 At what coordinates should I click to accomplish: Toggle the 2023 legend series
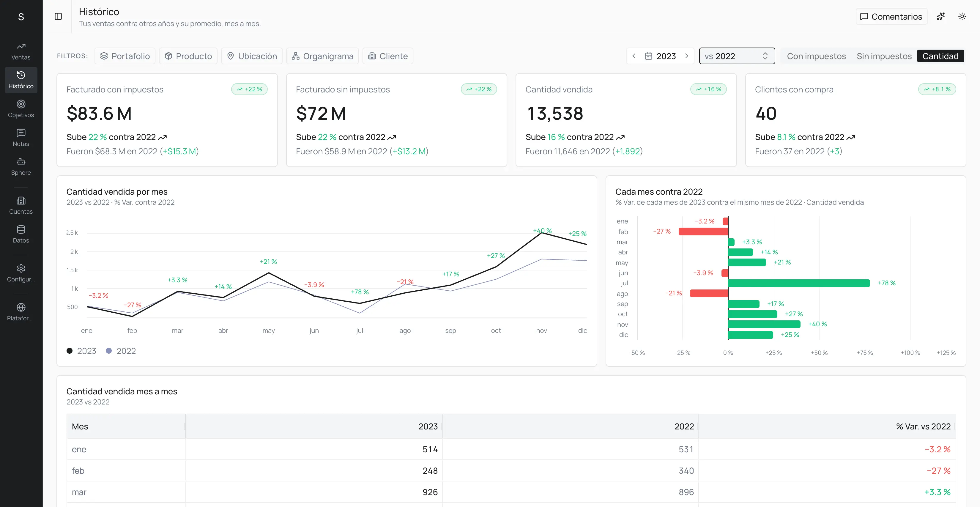[x=81, y=351]
